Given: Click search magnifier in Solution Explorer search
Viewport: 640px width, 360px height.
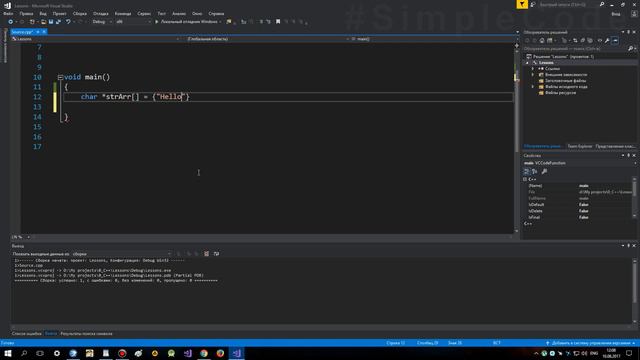Looking at the screenshot, I should tap(630, 49).
